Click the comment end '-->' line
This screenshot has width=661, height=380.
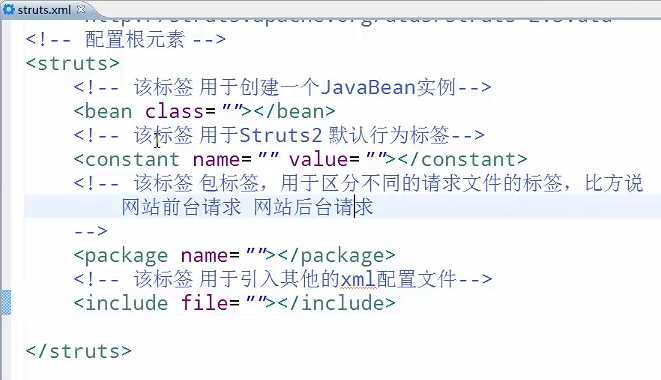pos(91,231)
